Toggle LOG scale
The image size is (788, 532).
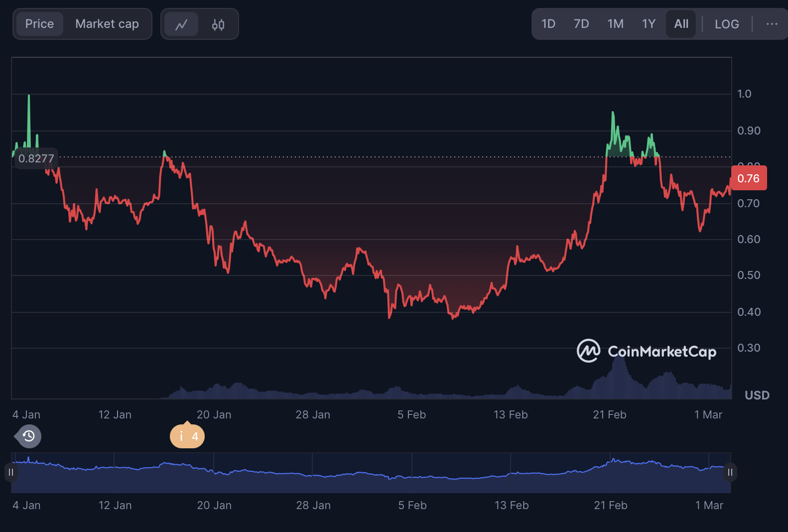click(727, 24)
